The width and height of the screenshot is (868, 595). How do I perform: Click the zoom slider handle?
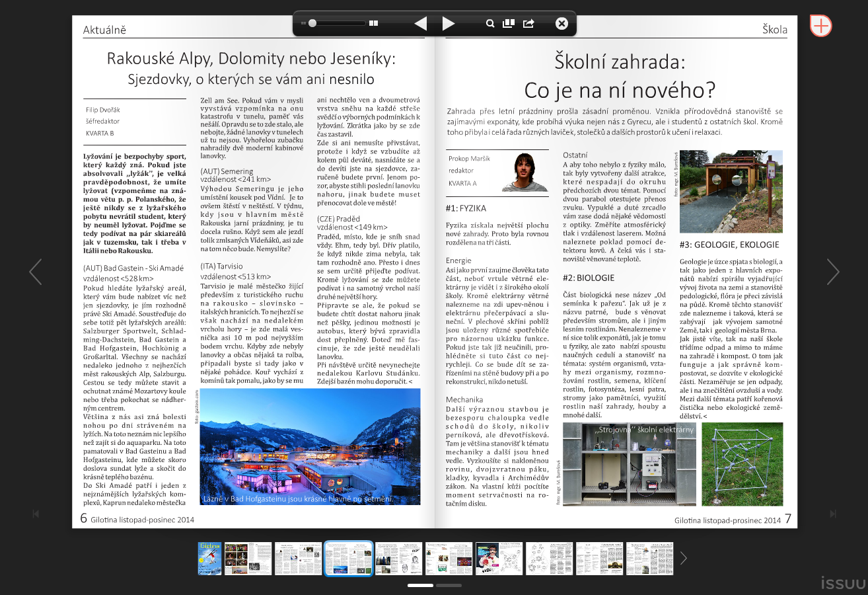click(x=312, y=23)
